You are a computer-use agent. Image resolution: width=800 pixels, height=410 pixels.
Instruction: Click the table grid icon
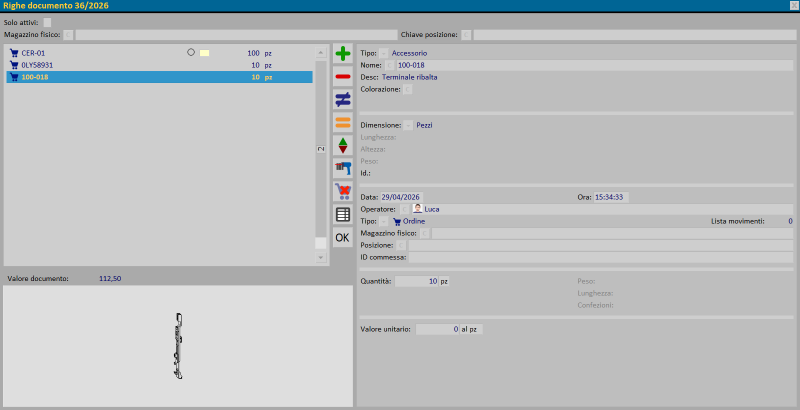[x=343, y=214]
